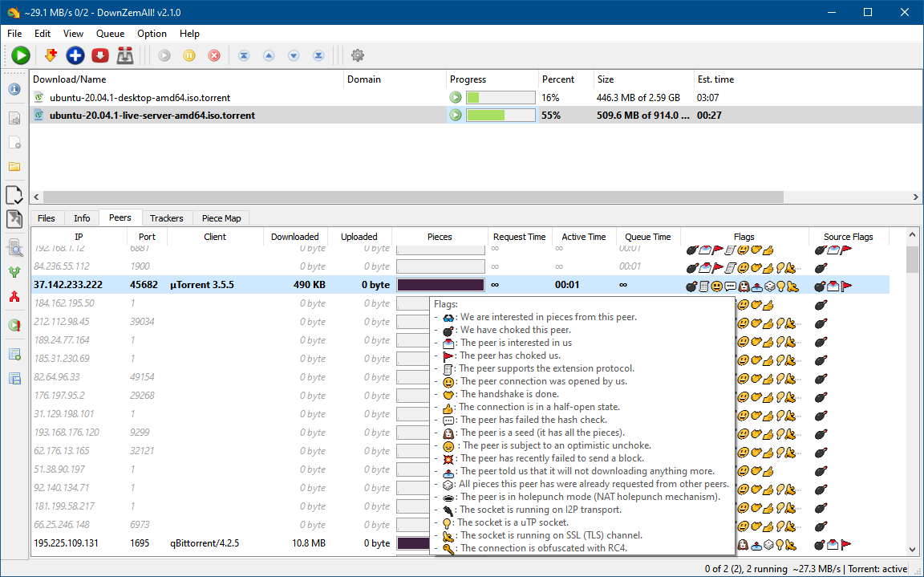Click pieces bar of peer 37.142.233.222
The width and height of the screenshot is (924, 577).
click(441, 285)
